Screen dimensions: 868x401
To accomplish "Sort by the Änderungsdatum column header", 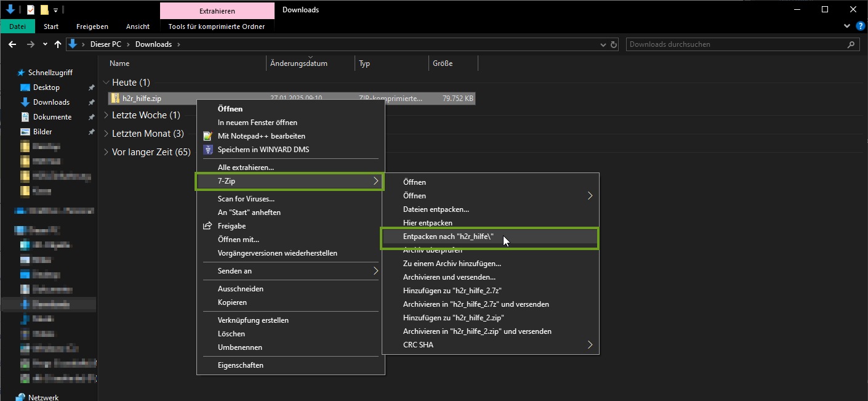I will 299,63.
